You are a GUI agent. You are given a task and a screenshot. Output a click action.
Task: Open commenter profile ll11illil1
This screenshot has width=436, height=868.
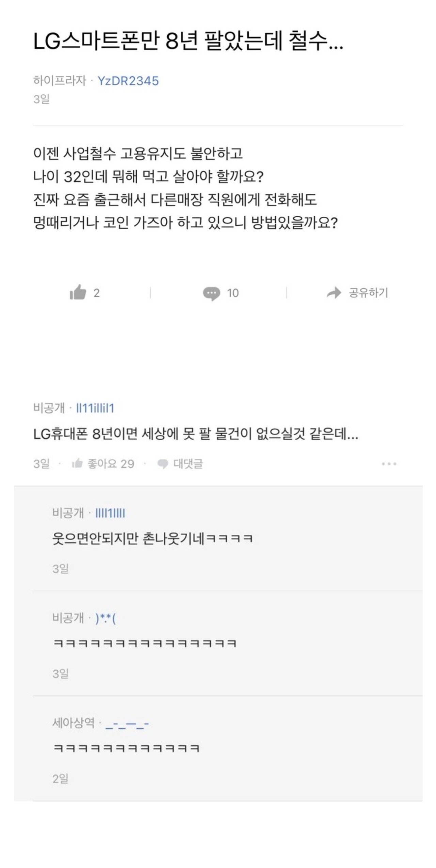pyautogui.click(x=95, y=408)
